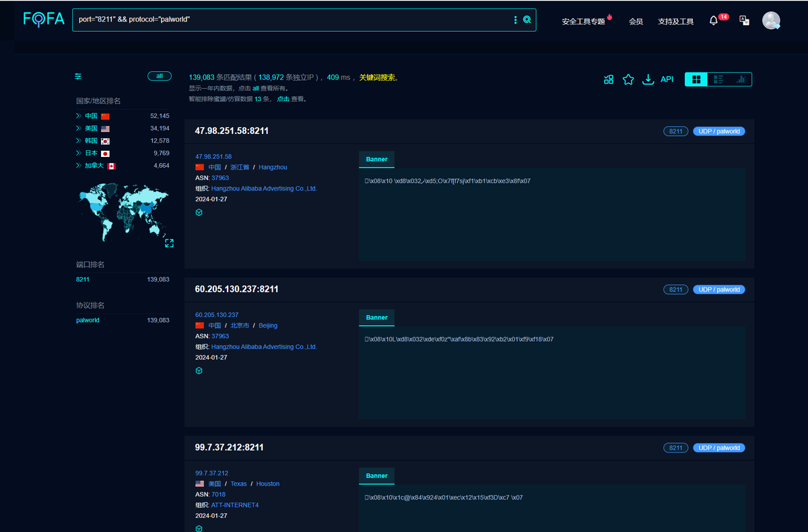Viewport: 808px width, 532px height.
Task: Click the 8211 port badge on 60.205.130.237
Action: [675, 290]
